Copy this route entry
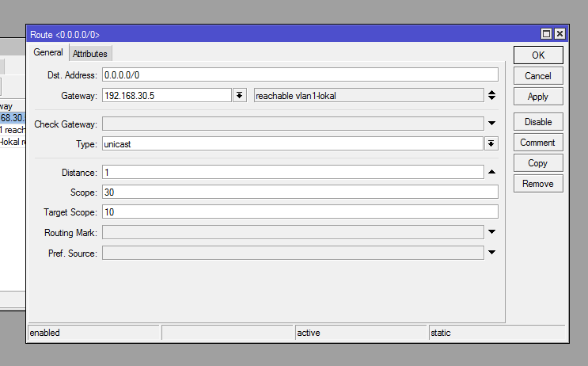This screenshot has height=366, width=588. [538, 163]
